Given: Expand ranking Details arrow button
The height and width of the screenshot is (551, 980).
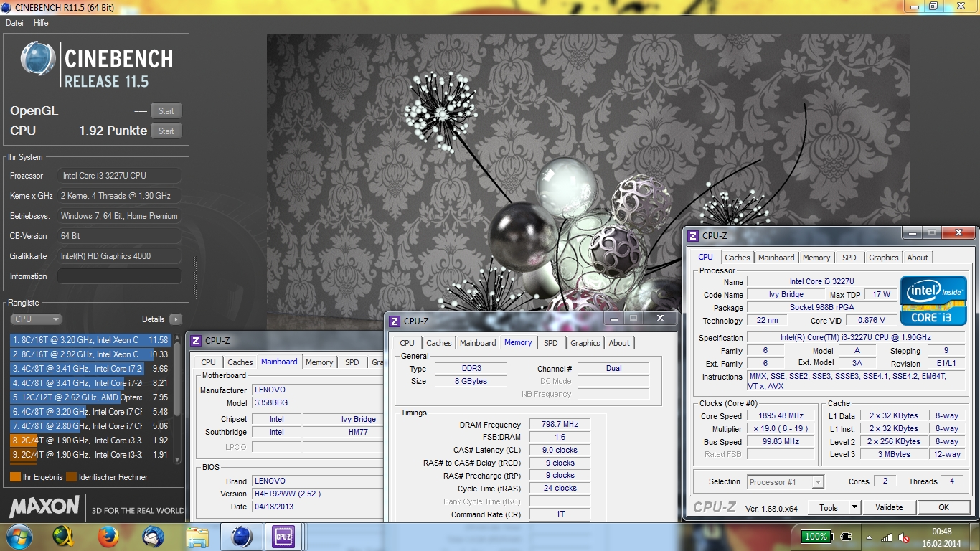Looking at the screenshot, I should (x=176, y=319).
